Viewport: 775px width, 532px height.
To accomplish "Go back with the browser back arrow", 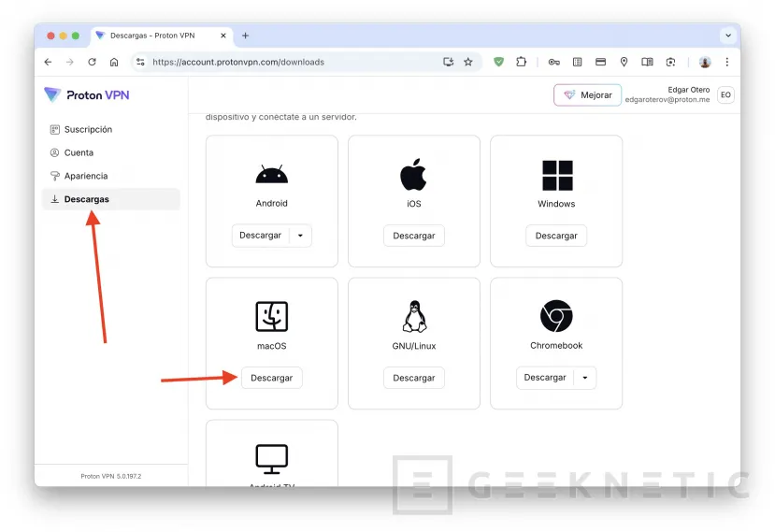I will [x=48, y=62].
